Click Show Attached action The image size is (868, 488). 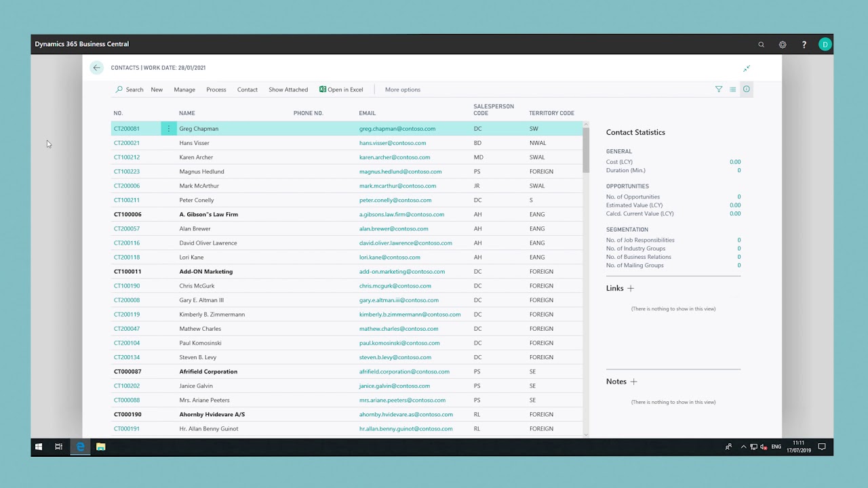(x=288, y=89)
